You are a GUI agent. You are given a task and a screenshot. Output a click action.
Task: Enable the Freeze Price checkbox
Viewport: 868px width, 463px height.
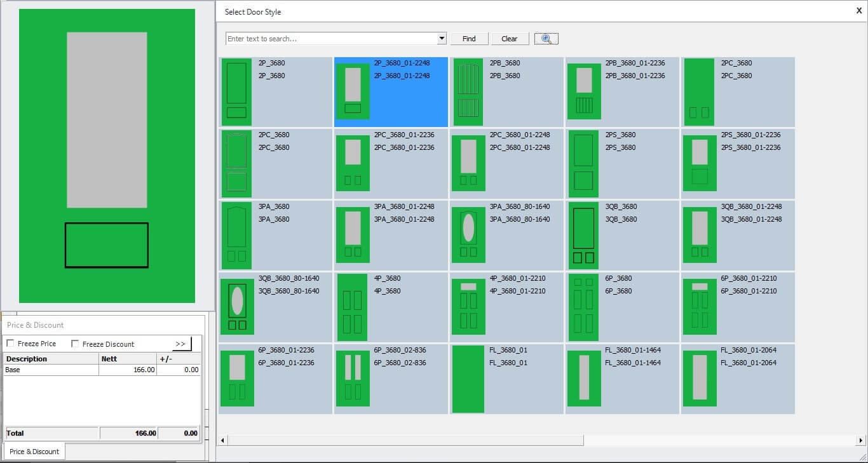(10, 344)
